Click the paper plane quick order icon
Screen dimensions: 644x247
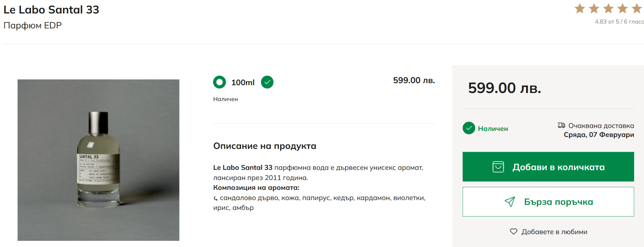point(510,202)
